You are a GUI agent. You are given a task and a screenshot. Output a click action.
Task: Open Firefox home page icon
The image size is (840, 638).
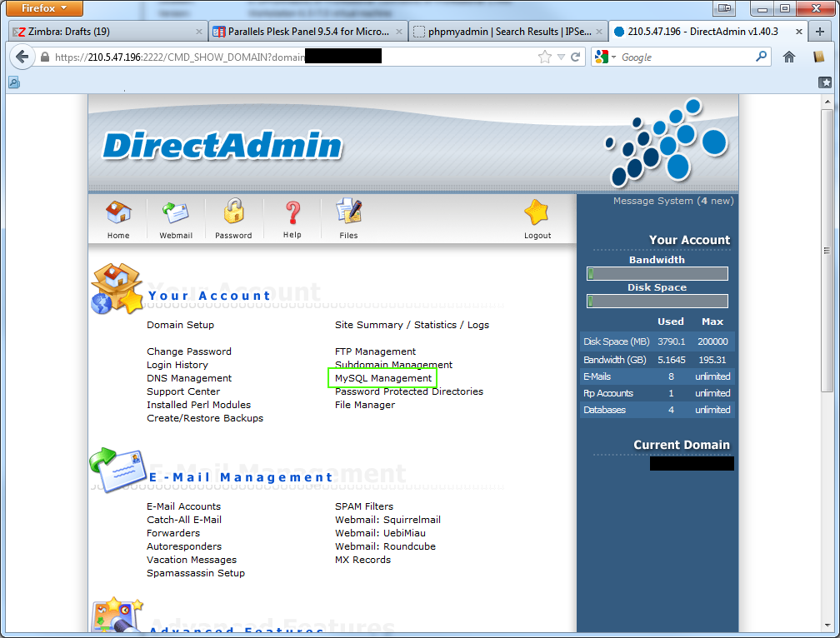789,57
